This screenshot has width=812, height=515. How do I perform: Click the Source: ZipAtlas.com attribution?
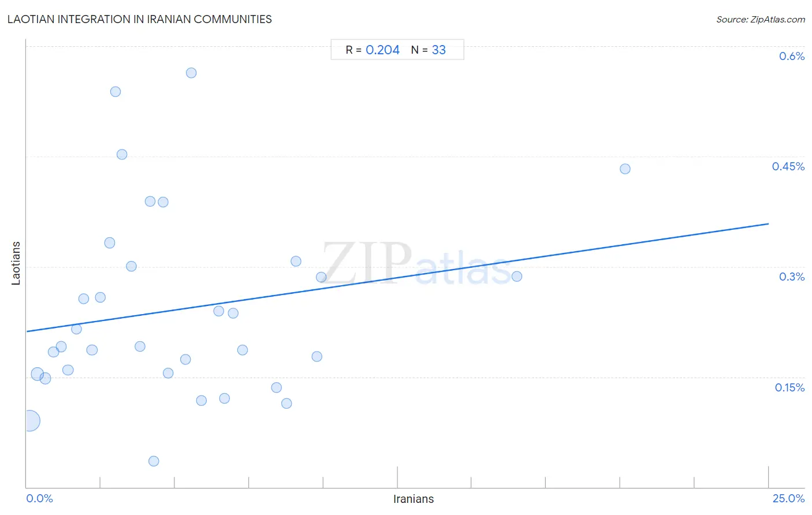[761, 20]
